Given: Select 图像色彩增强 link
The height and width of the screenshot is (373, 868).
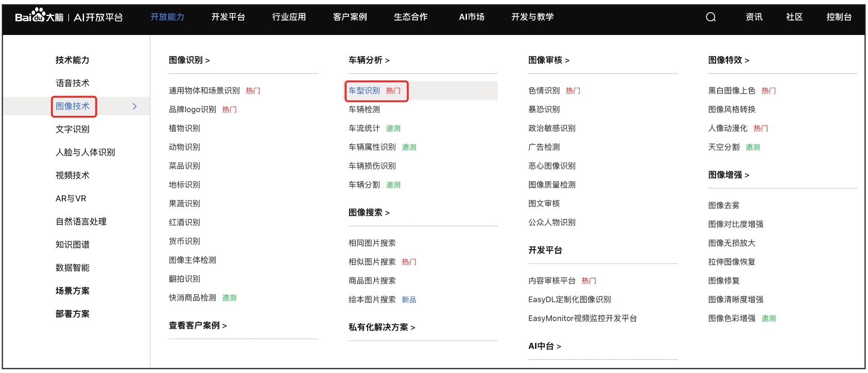Looking at the screenshot, I should point(732,318).
